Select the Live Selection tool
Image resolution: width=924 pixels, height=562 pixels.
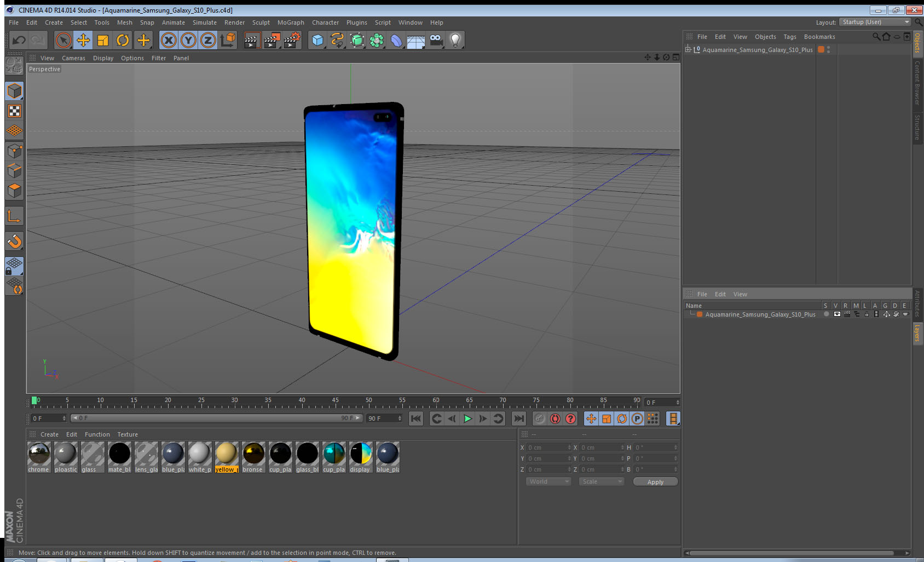click(63, 40)
